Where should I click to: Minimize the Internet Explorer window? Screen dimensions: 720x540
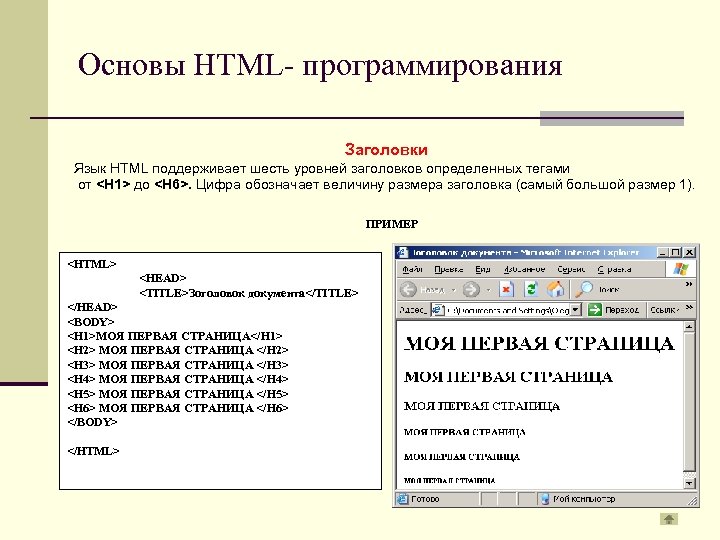click(662, 253)
